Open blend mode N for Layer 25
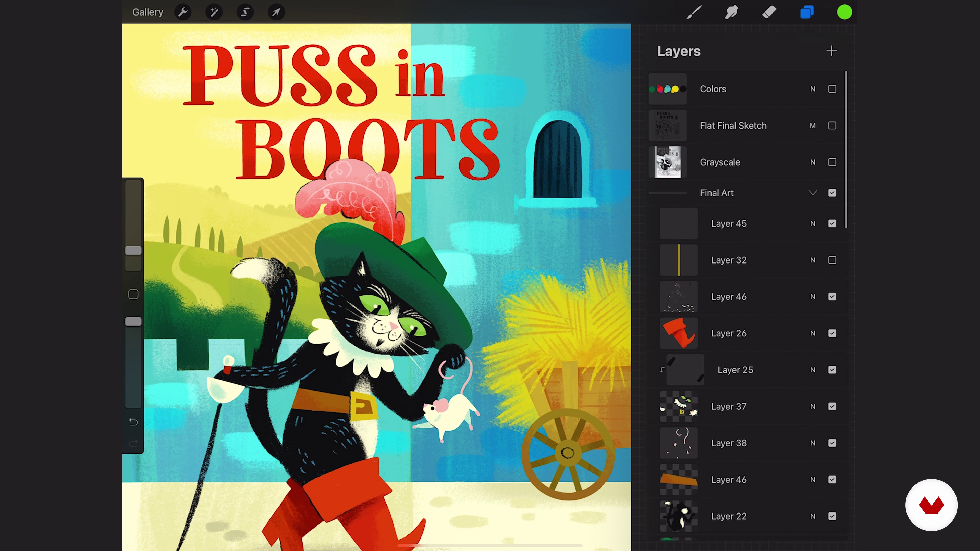The width and height of the screenshot is (980, 551). (813, 370)
